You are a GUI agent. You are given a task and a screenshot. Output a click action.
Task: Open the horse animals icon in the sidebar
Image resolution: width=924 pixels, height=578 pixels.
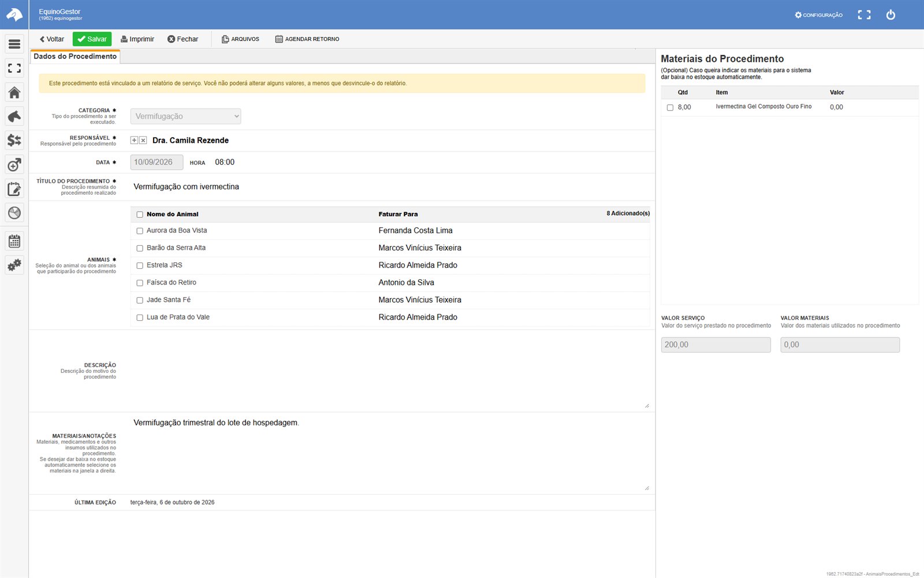pyautogui.click(x=14, y=116)
